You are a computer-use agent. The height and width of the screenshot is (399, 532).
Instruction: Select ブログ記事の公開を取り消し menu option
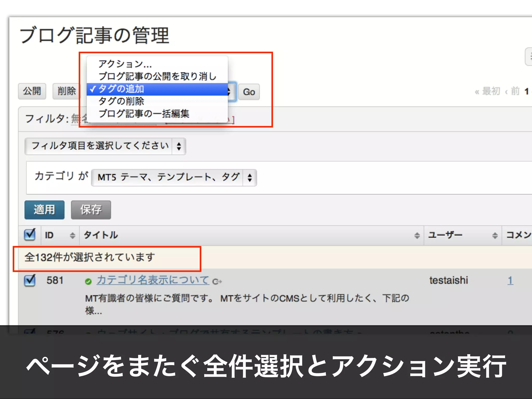click(x=157, y=76)
